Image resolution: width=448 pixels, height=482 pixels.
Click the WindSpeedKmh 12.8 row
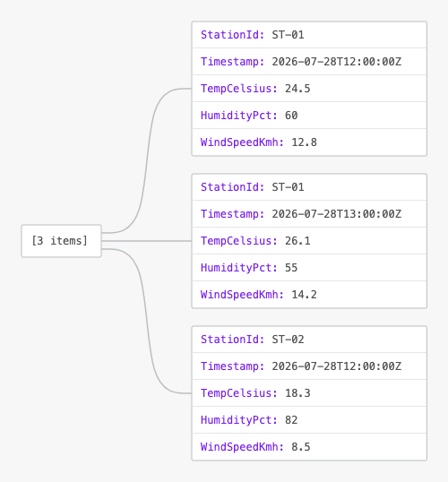coord(309,142)
